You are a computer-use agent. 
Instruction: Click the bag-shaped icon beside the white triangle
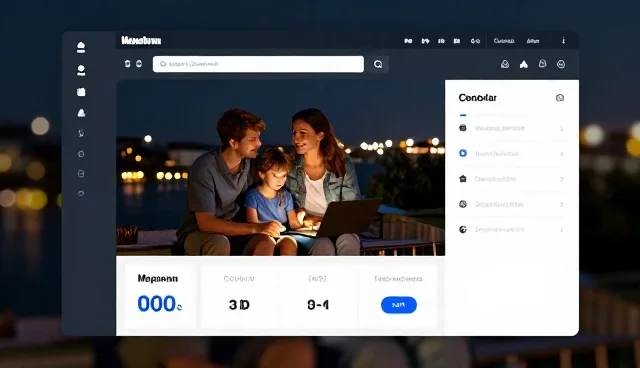tap(542, 64)
